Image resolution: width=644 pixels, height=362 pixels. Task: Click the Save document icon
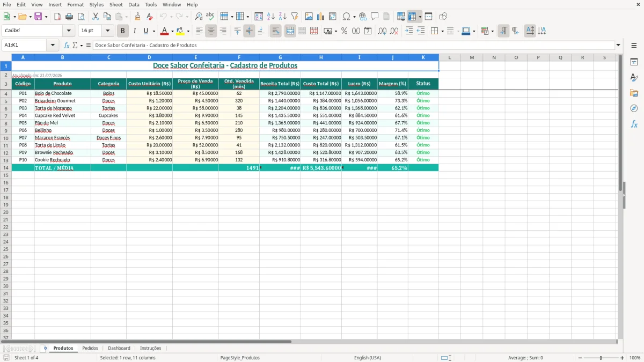(x=38, y=17)
